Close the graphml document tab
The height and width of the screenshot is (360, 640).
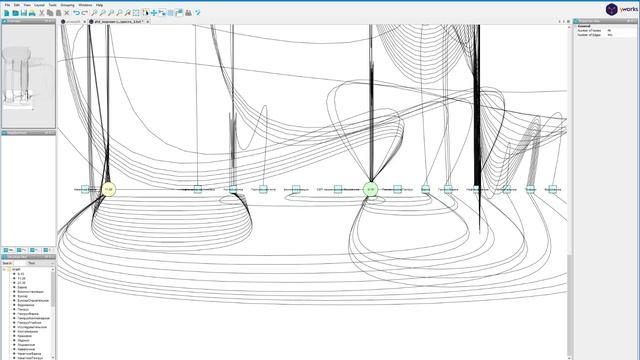point(147,22)
